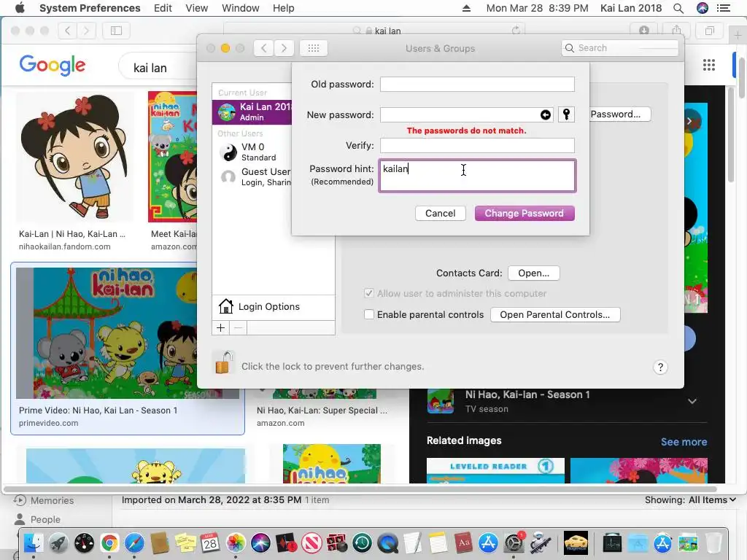This screenshot has height=560, width=747.
Task: Click the Password hint text box
Action: [x=477, y=176]
